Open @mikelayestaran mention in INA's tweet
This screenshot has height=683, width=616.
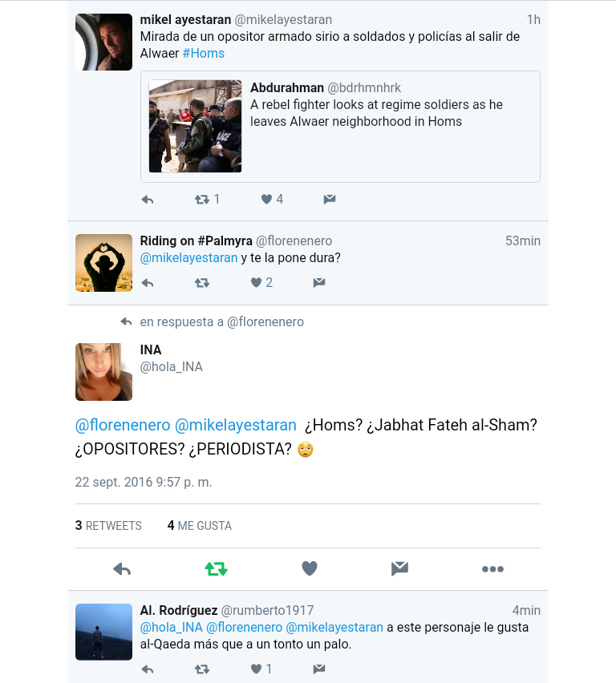[x=236, y=425]
